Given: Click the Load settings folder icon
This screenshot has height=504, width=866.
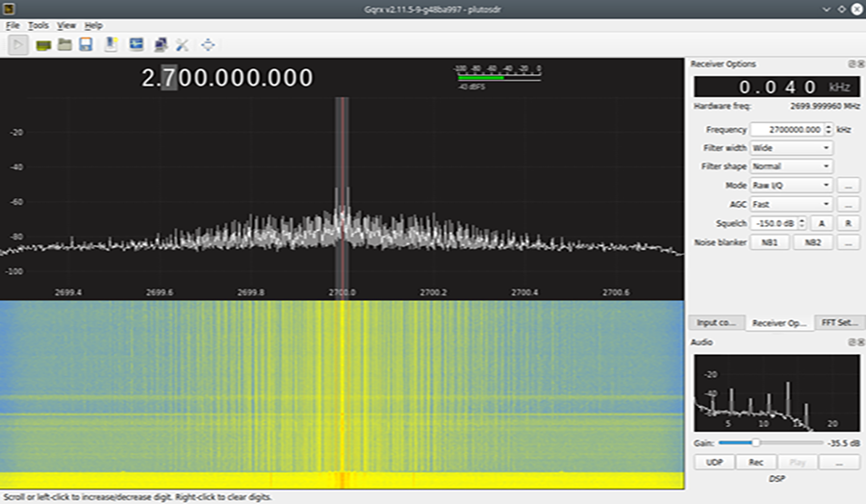Looking at the screenshot, I should 64,44.
